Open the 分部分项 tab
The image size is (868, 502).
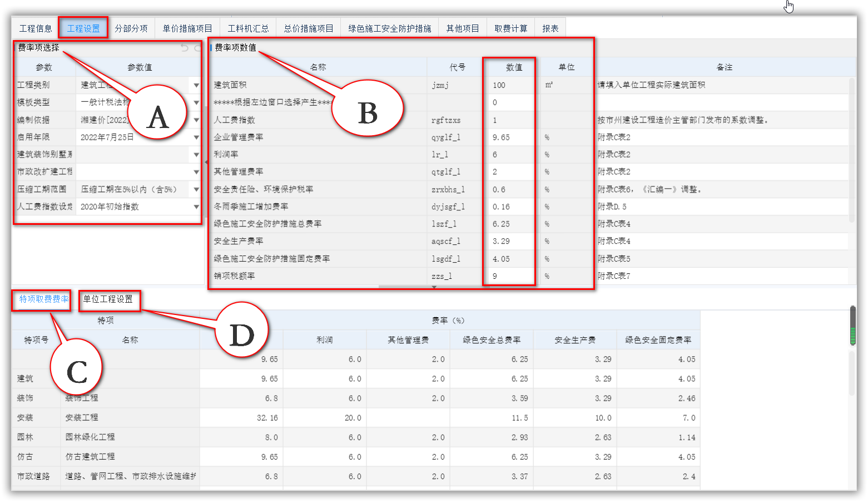point(131,28)
